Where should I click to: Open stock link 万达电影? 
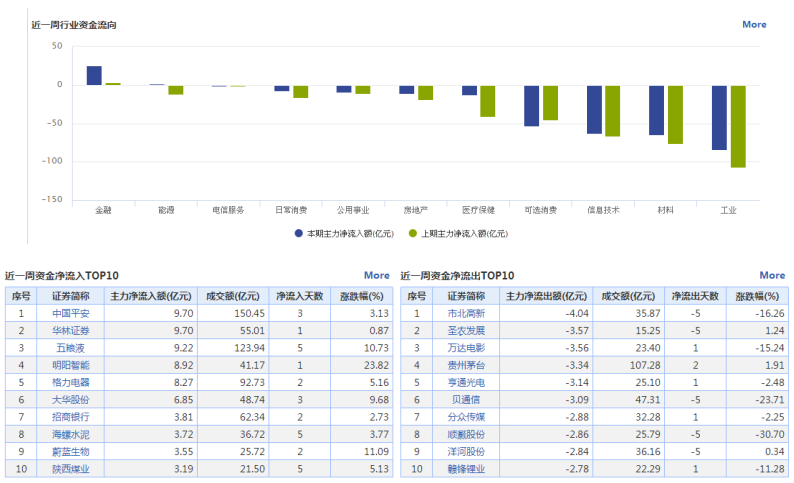[466, 348]
